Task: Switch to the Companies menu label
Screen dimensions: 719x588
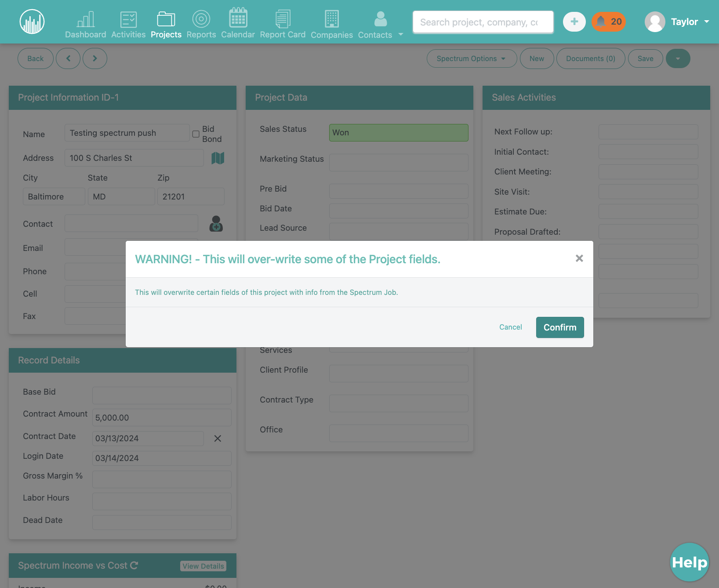Action: 332,35
